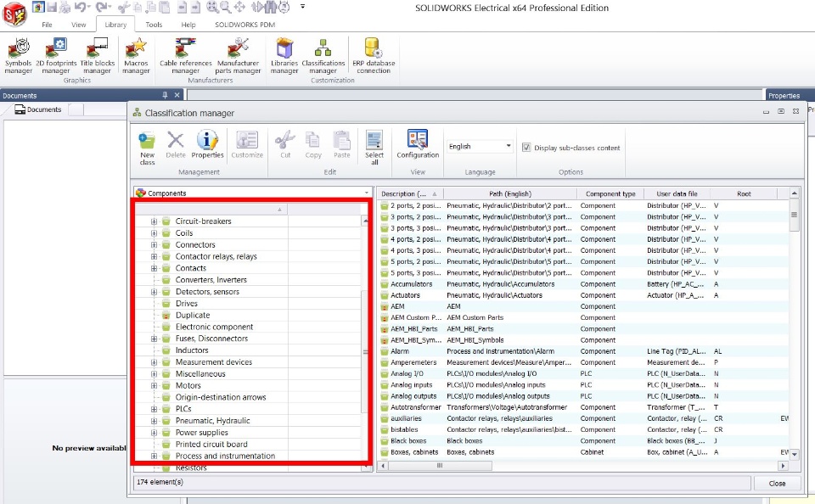Expand the Connectors tree node
Viewport: 815px width, 504px height.
click(154, 244)
